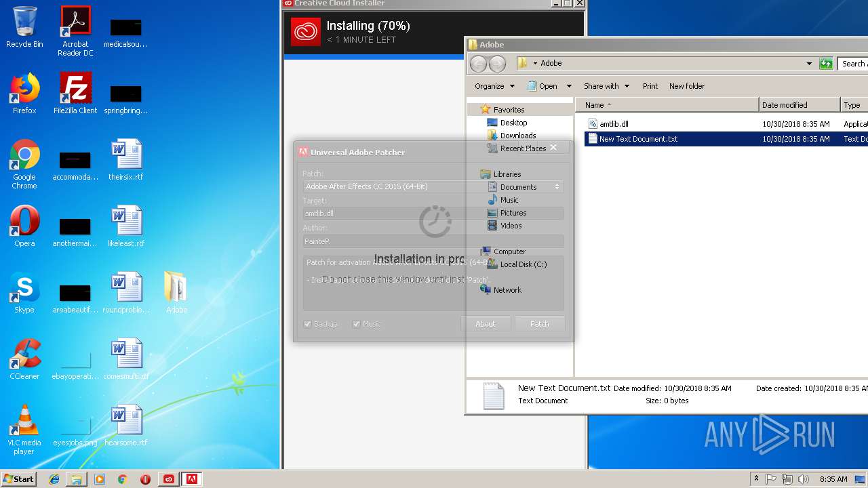Select Network in the navigation pane
Image resolution: width=868 pixels, height=488 pixels.
point(507,290)
